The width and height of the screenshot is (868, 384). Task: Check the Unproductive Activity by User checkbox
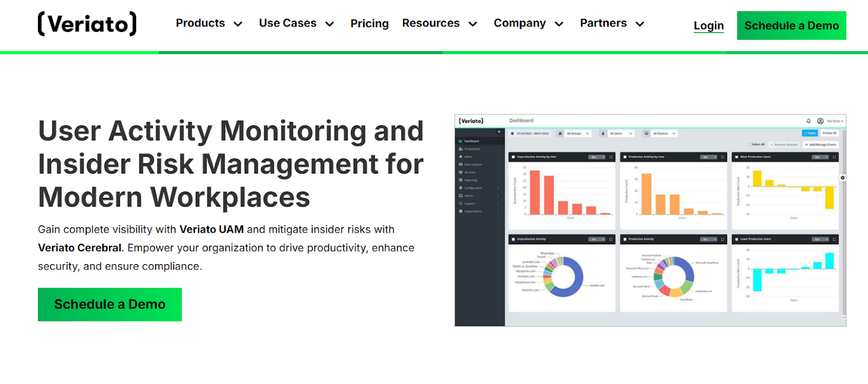click(513, 157)
